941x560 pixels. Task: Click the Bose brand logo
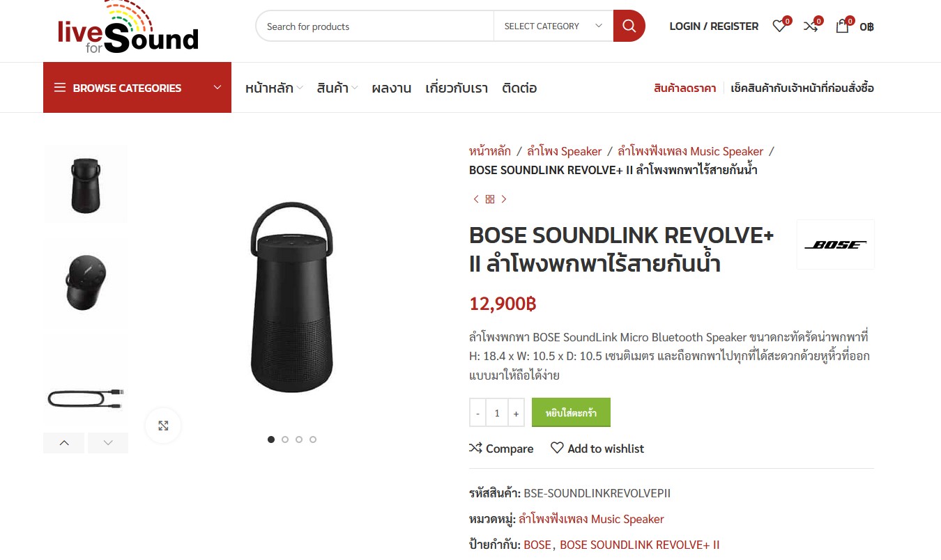click(x=835, y=244)
